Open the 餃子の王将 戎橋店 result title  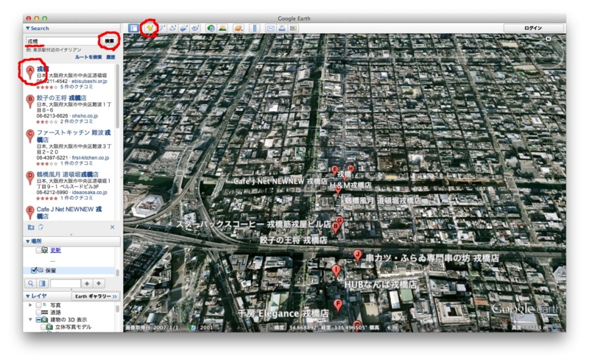(x=62, y=98)
